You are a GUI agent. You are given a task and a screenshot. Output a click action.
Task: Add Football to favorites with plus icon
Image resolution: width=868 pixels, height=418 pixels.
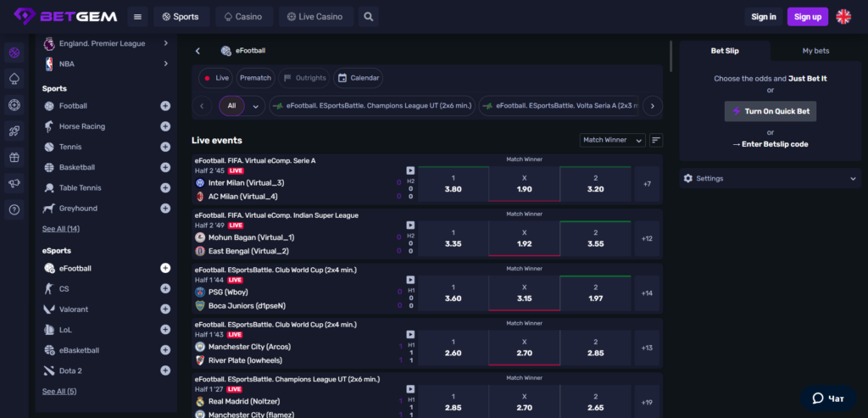[165, 106]
